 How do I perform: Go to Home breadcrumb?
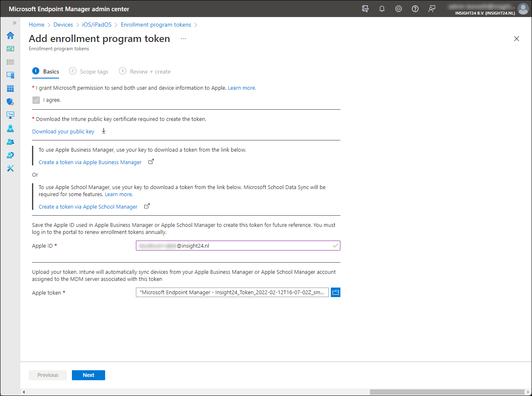(37, 25)
